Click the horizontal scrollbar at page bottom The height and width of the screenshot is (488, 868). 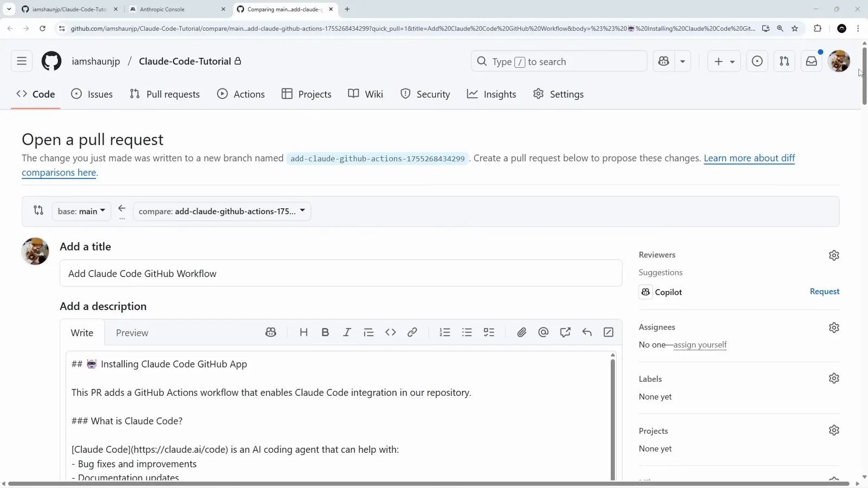429,484
